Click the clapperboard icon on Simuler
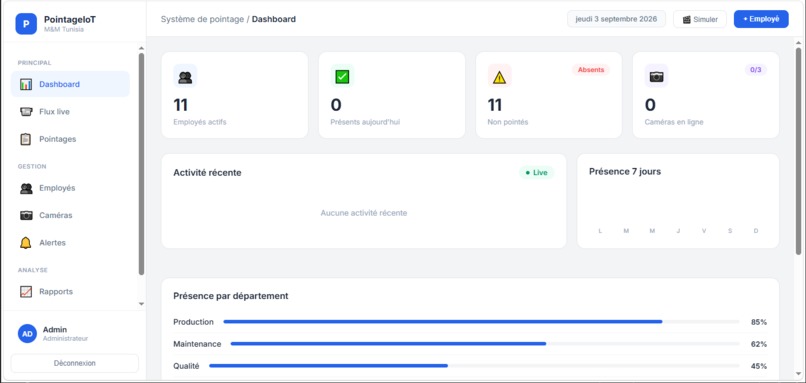The image size is (806, 383). (x=687, y=20)
